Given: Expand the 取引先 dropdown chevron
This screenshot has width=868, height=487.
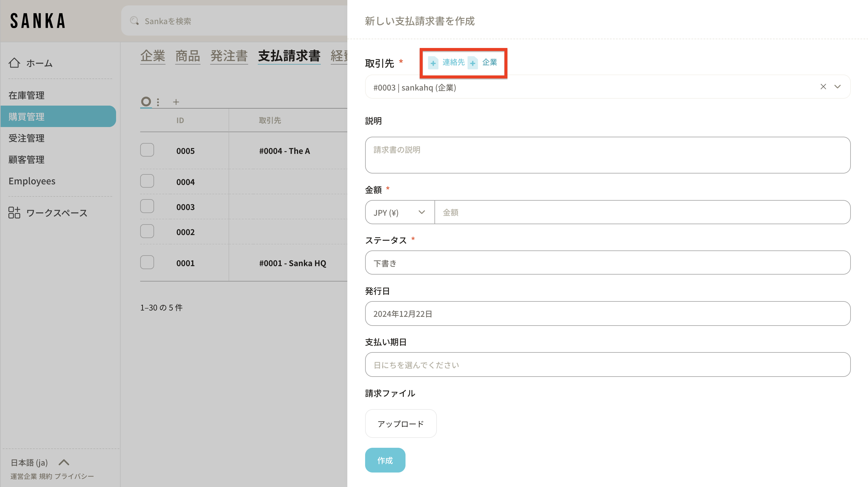Looking at the screenshot, I should (838, 87).
